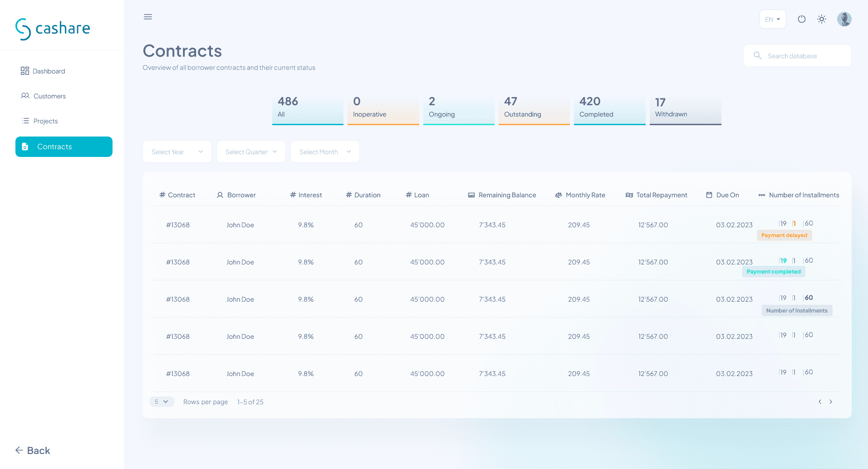The width and height of the screenshot is (868, 469).
Task: Click highlighted teal 19 in second row
Action: pos(784,261)
